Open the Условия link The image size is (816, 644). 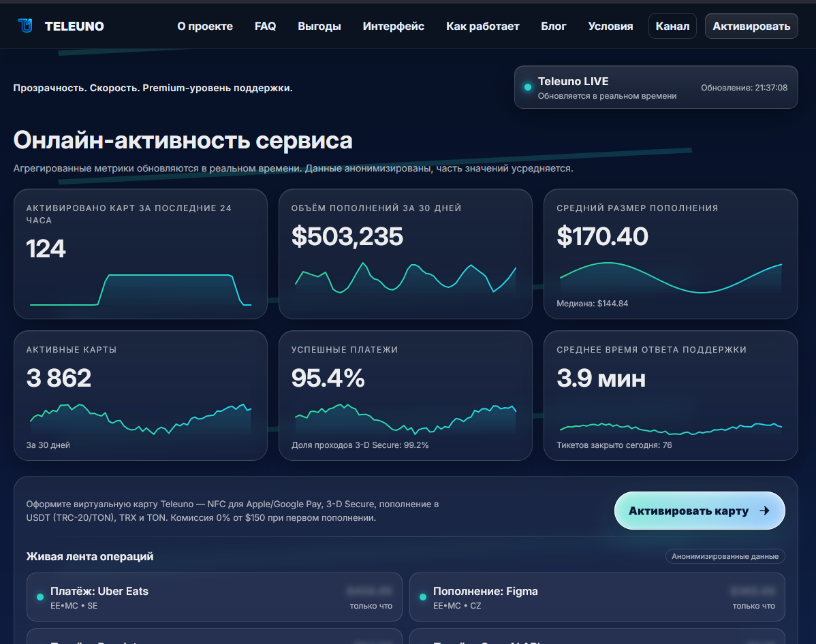click(610, 26)
